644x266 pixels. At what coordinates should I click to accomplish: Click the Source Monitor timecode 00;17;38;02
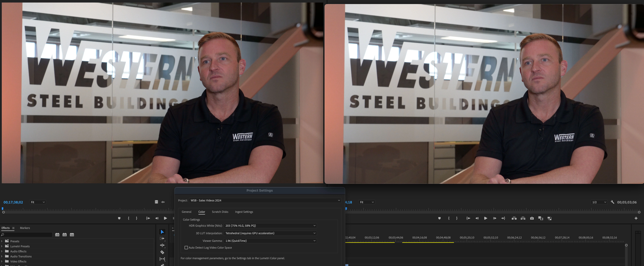(13, 202)
